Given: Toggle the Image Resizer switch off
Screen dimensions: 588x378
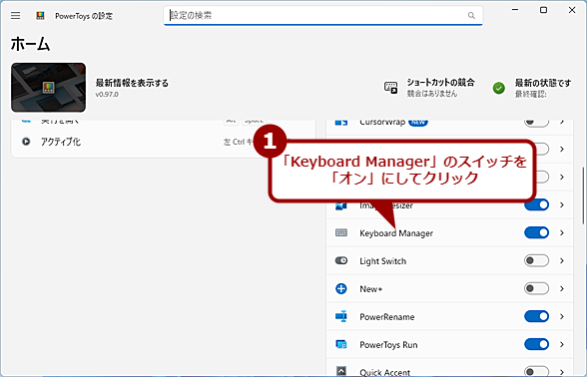Looking at the screenshot, I should pos(536,204).
